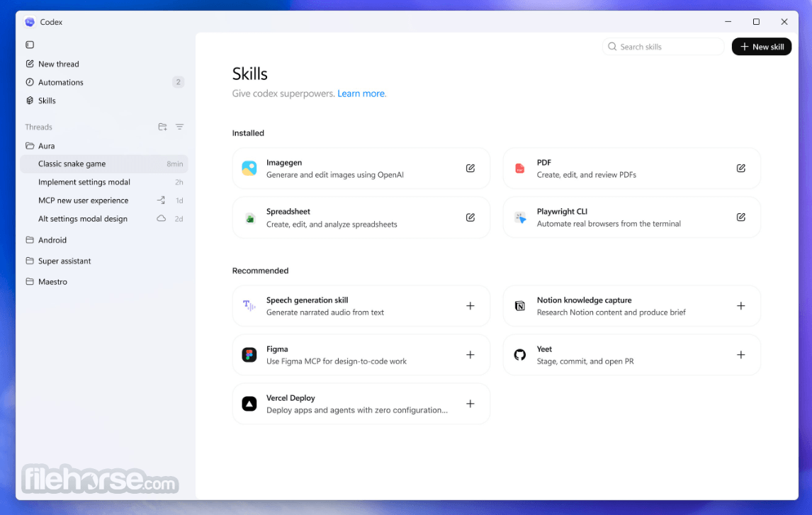This screenshot has width=812, height=515.
Task: Open the Classic snake game thread
Action: click(103, 164)
